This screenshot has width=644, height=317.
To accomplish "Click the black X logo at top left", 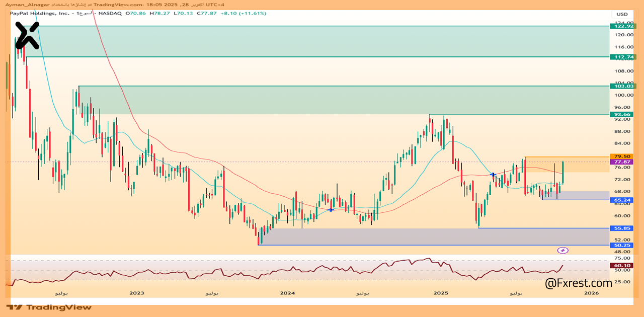I will point(27,36).
